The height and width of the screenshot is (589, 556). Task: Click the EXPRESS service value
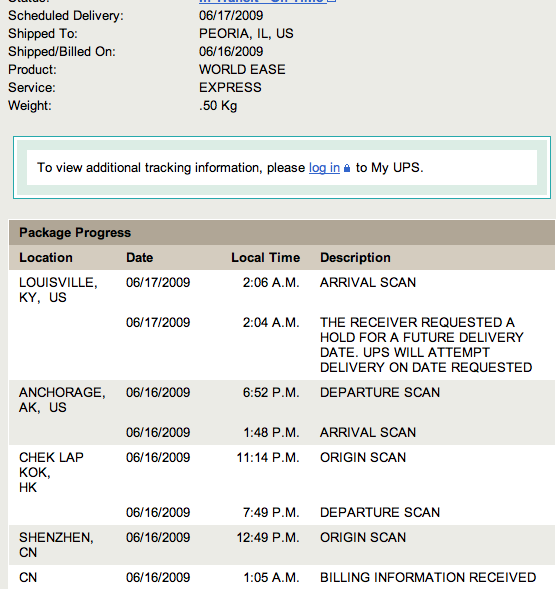230,88
